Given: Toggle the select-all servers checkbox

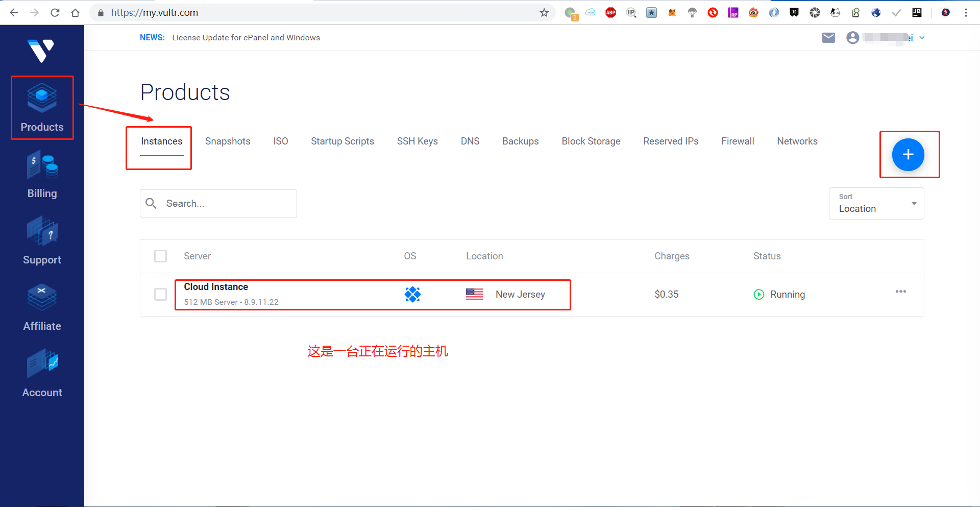Looking at the screenshot, I should point(161,256).
